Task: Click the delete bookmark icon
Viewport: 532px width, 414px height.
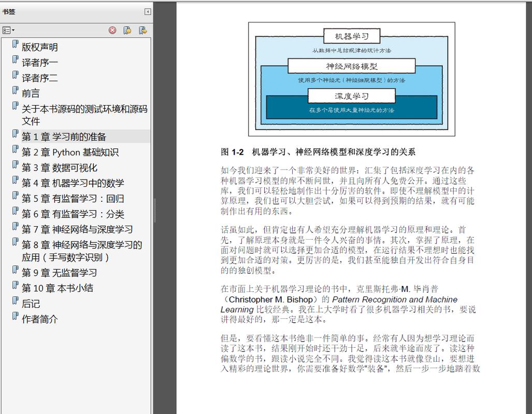Action: point(112,29)
